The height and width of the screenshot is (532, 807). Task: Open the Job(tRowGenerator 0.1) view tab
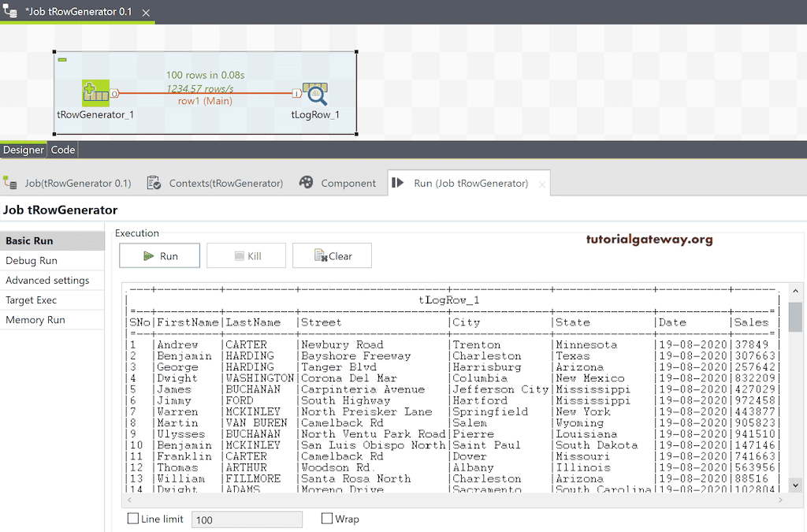[68, 183]
